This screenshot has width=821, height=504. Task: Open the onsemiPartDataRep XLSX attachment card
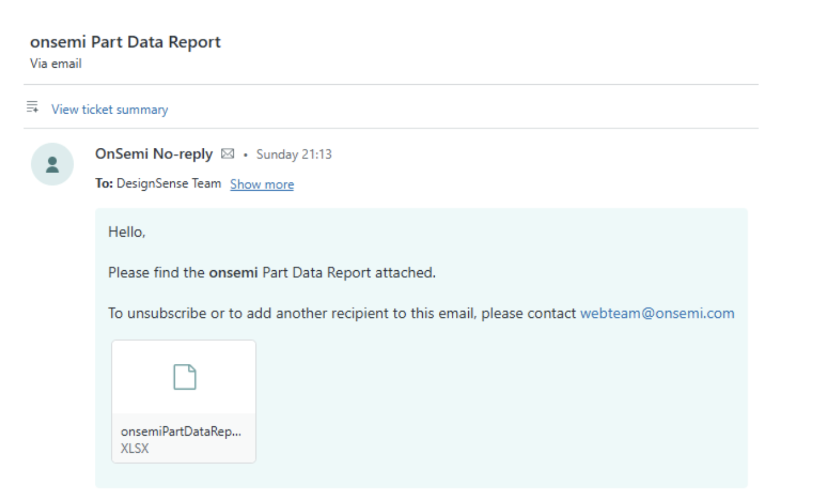[183, 401]
